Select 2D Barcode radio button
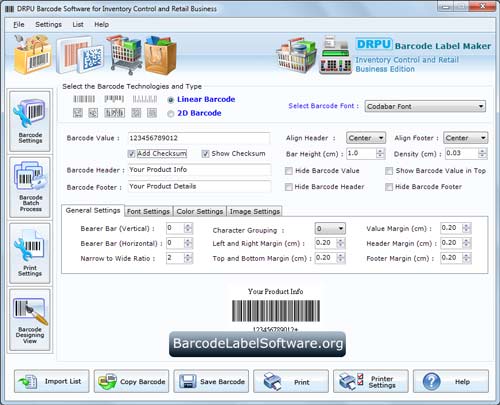 pos(171,114)
